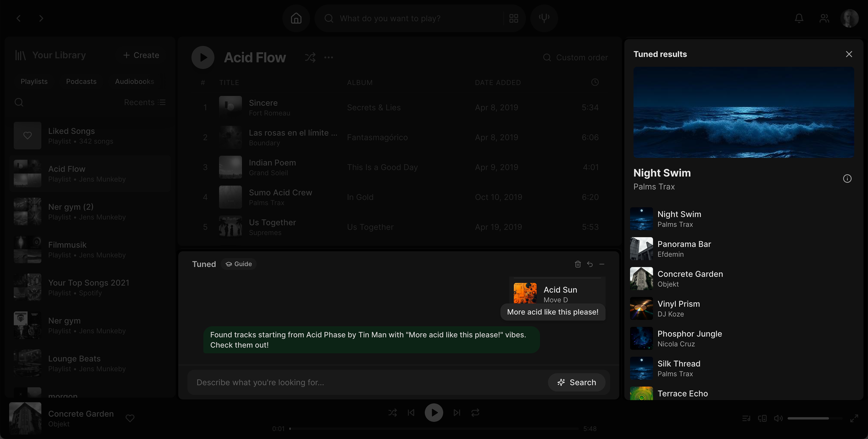Image resolution: width=868 pixels, height=439 pixels.
Task: Select Panorama Bar by Efdemin from results
Action: (x=684, y=249)
